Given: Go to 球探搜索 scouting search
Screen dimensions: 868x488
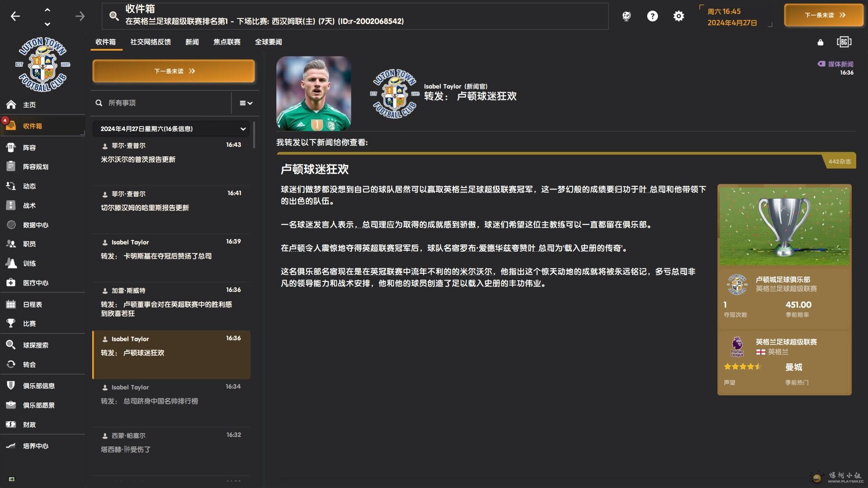Looking at the screenshot, I should pos(35,345).
